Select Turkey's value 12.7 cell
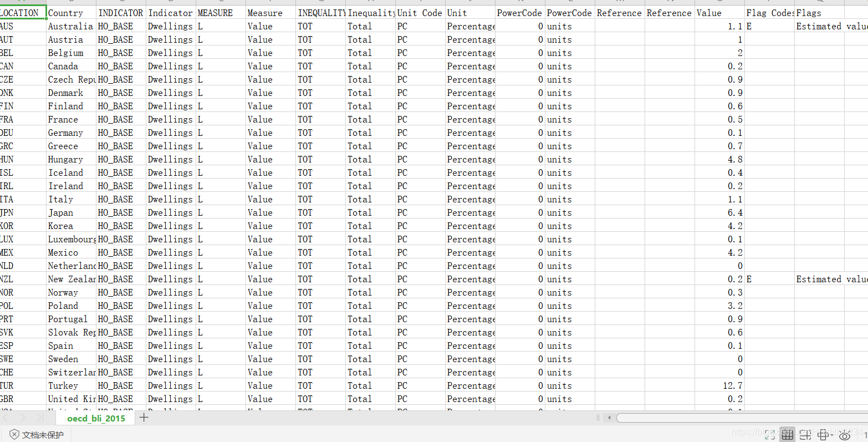868x442 pixels. [x=719, y=385]
